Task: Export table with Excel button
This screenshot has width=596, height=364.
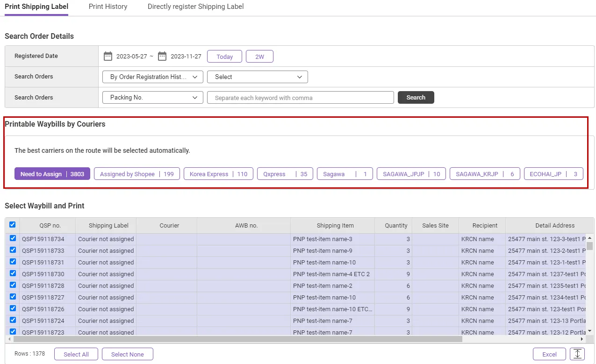Action: (x=549, y=354)
